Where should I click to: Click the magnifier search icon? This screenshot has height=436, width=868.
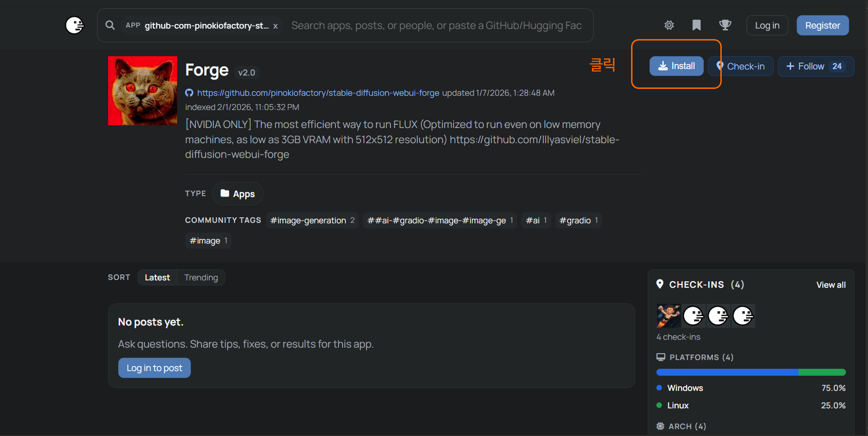point(110,25)
